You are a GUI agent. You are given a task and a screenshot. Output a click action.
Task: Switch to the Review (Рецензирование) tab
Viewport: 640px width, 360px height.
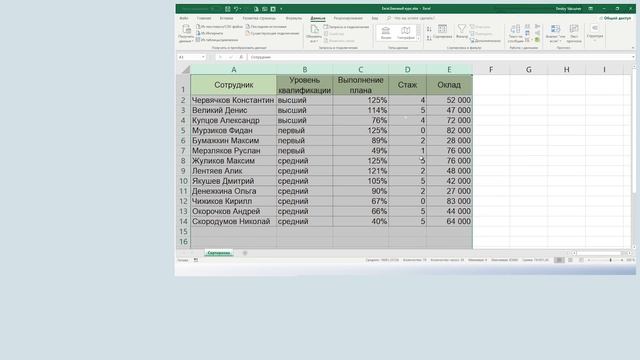pos(348,18)
